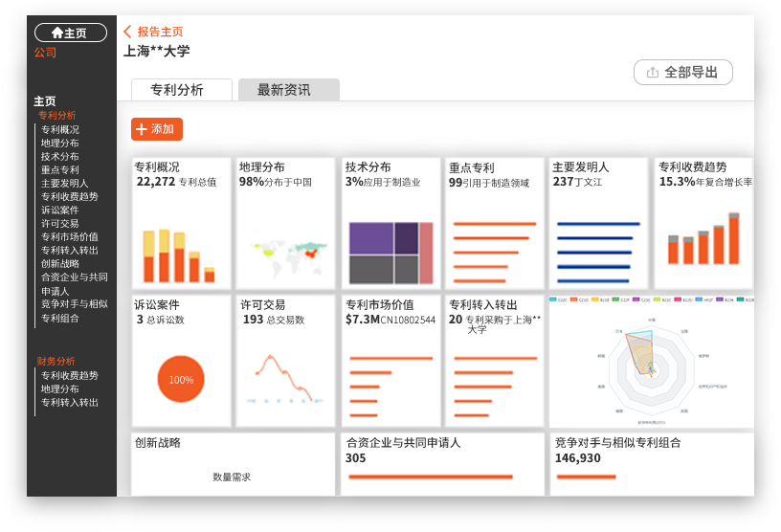Select the 专利分析 tab
This screenshot has height=532, width=781.
(x=181, y=90)
